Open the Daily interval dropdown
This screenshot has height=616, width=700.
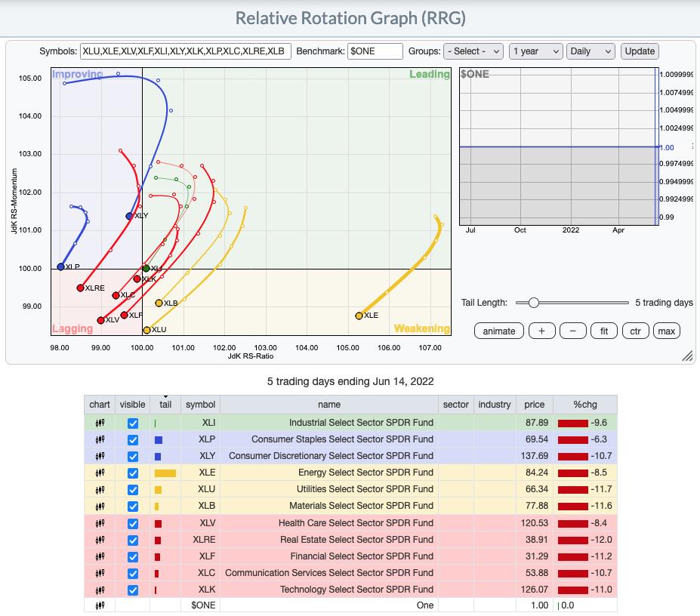[591, 51]
